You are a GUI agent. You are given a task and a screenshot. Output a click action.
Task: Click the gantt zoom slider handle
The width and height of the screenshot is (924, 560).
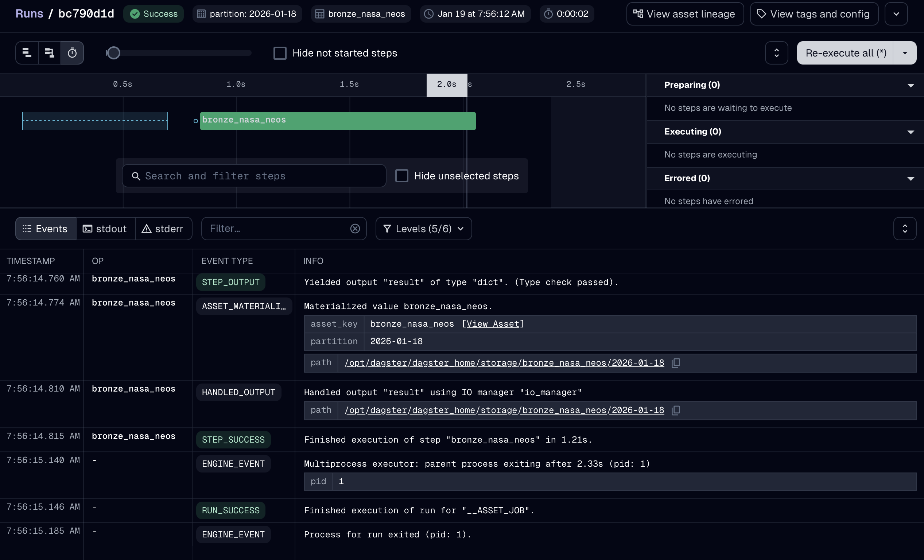click(x=114, y=53)
